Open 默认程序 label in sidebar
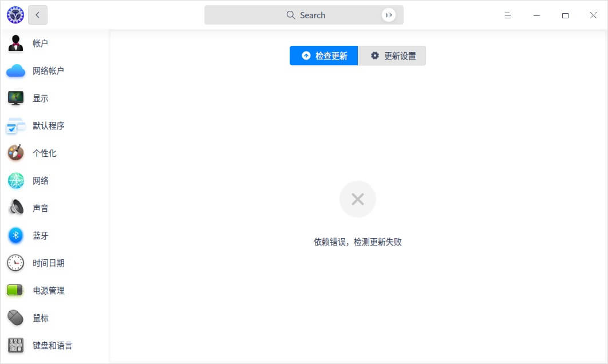Screen dimensions: 608x364 coord(49,125)
